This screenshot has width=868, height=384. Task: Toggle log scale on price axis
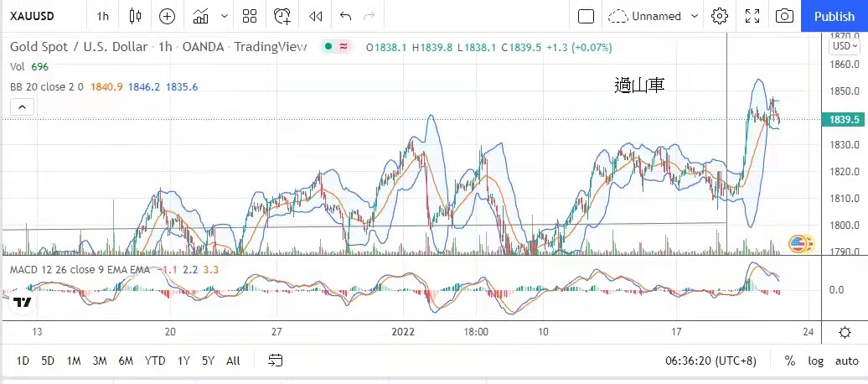coord(815,361)
